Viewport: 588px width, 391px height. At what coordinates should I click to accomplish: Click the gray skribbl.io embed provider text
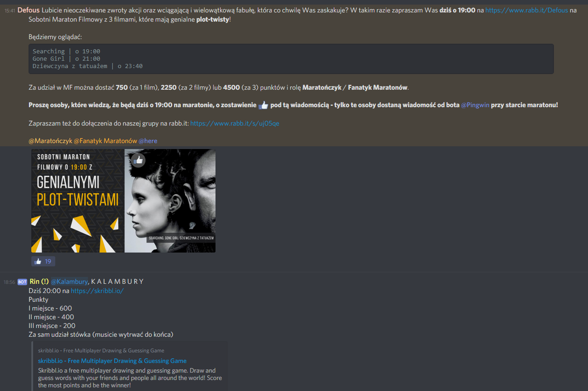[101, 351]
